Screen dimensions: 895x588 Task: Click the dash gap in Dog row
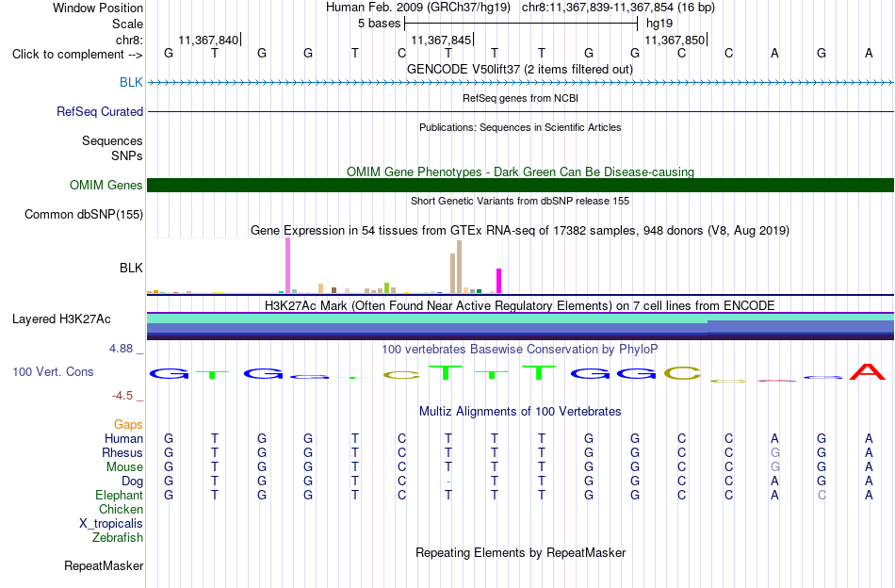[448, 482]
